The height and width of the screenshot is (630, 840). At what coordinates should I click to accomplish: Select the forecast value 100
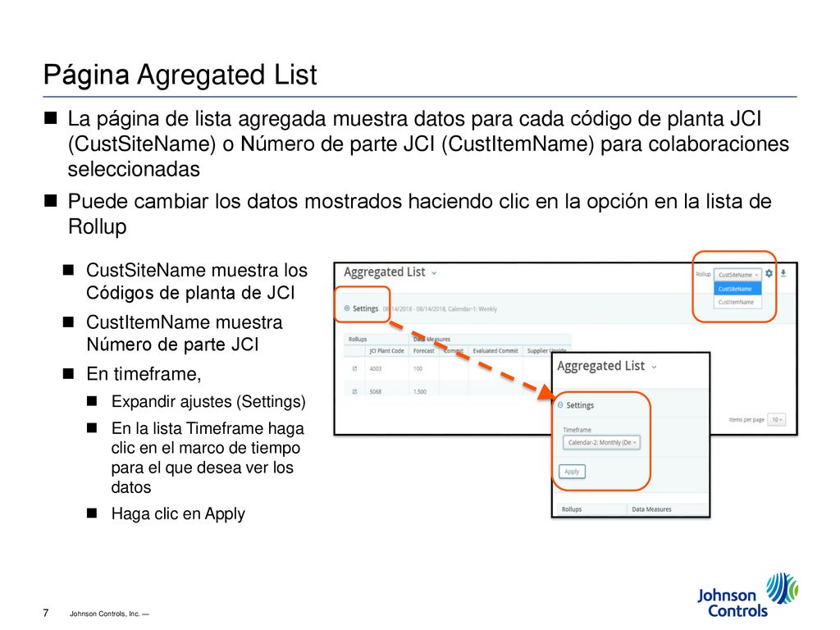click(418, 368)
